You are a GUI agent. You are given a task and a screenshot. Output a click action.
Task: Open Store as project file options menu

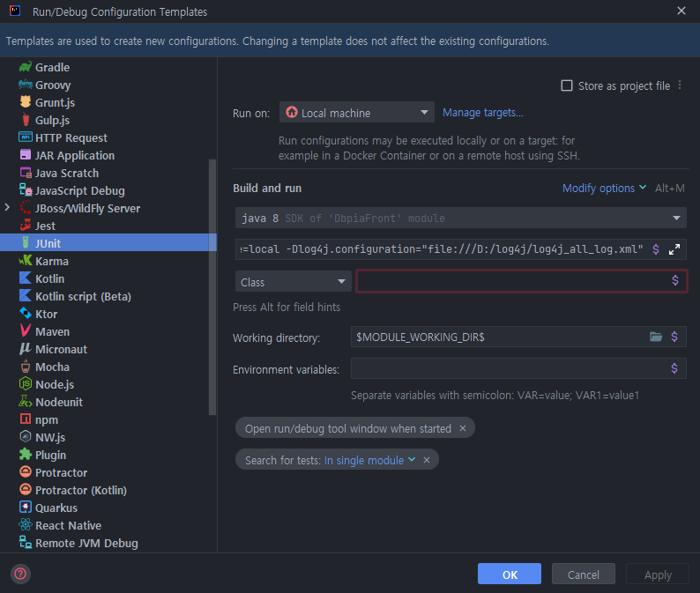[680, 85]
